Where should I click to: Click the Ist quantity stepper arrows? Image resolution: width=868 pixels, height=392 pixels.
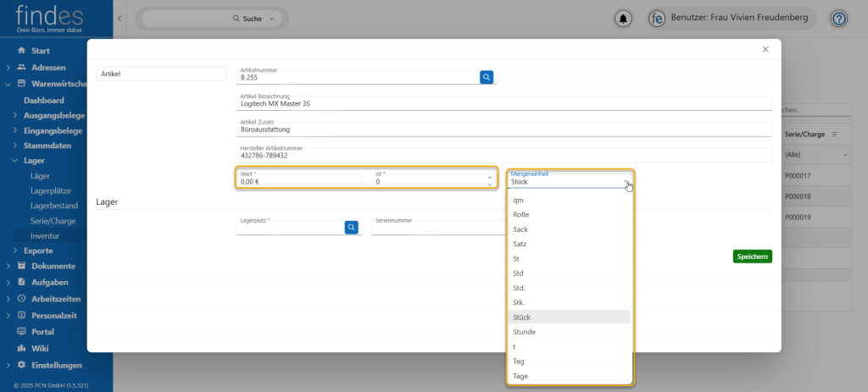pyautogui.click(x=489, y=181)
